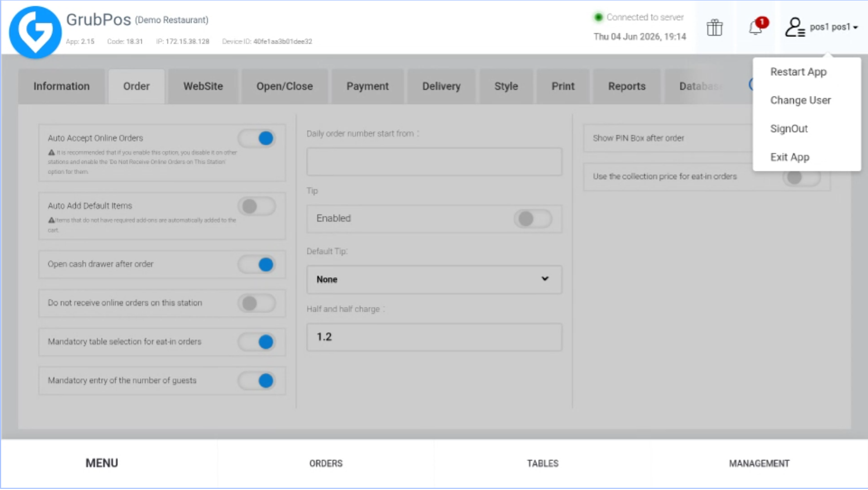Click the user profile icon

point(795,27)
